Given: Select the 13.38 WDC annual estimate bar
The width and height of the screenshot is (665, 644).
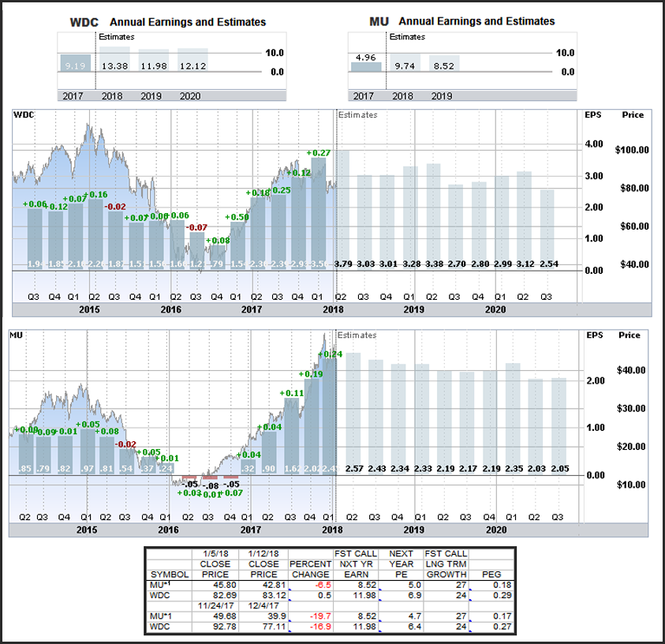Looking at the screenshot, I should tap(115, 59).
